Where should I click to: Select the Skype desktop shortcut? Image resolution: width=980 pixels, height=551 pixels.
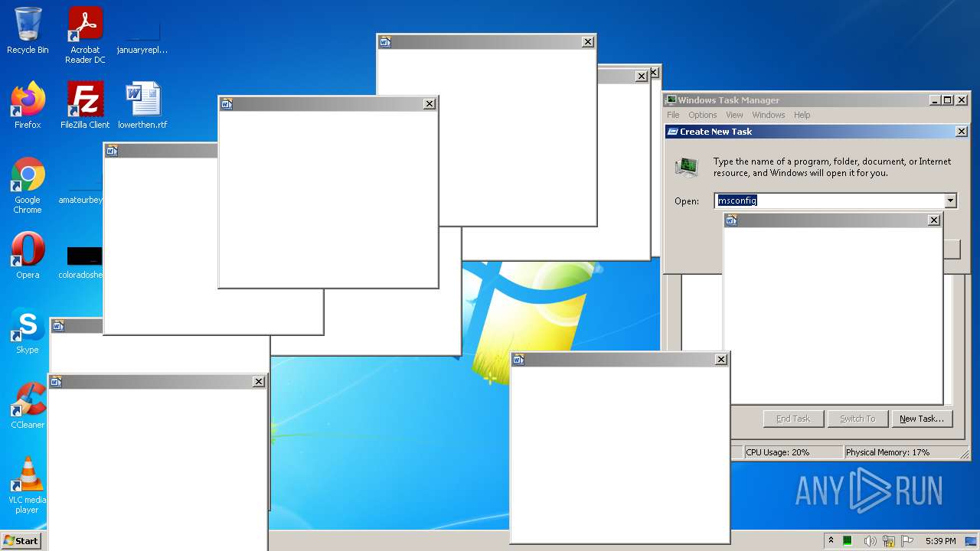(28, 330)
